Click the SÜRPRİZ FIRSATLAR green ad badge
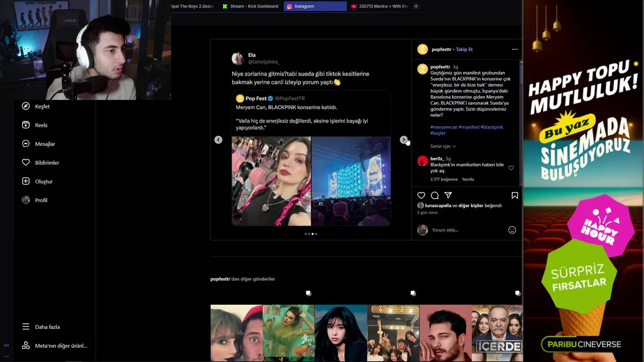The width and height of the screenshot is (644, 362). pyautogui.click(x=579, y=278)
